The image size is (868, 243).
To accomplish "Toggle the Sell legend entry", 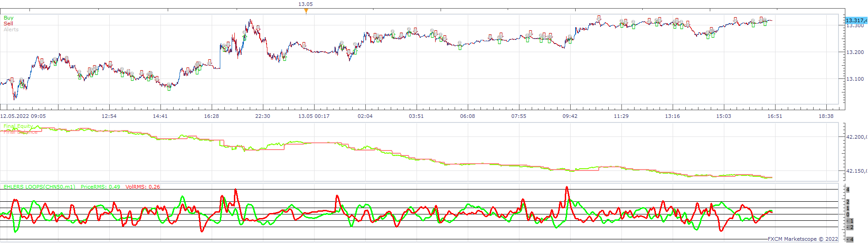I will pos(8,24).
